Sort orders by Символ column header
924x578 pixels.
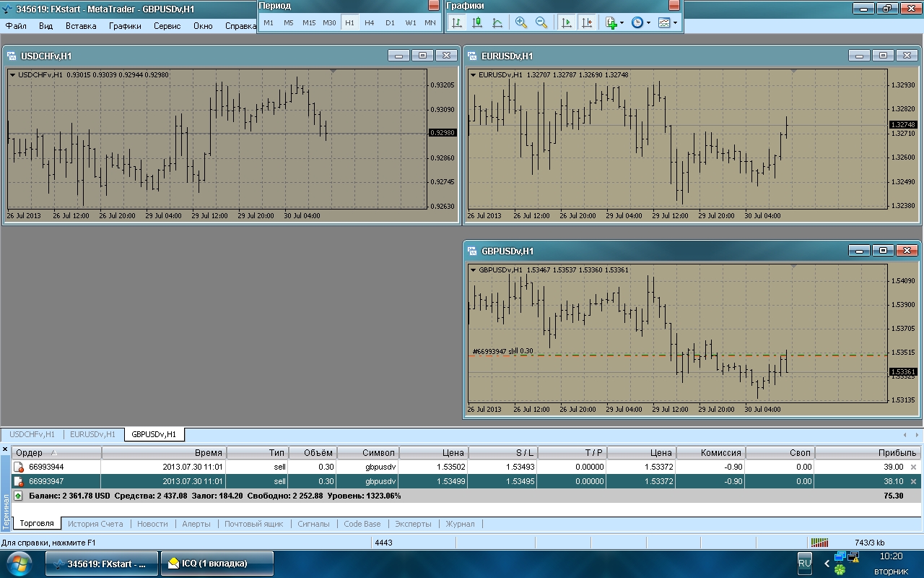pos(367,453)
